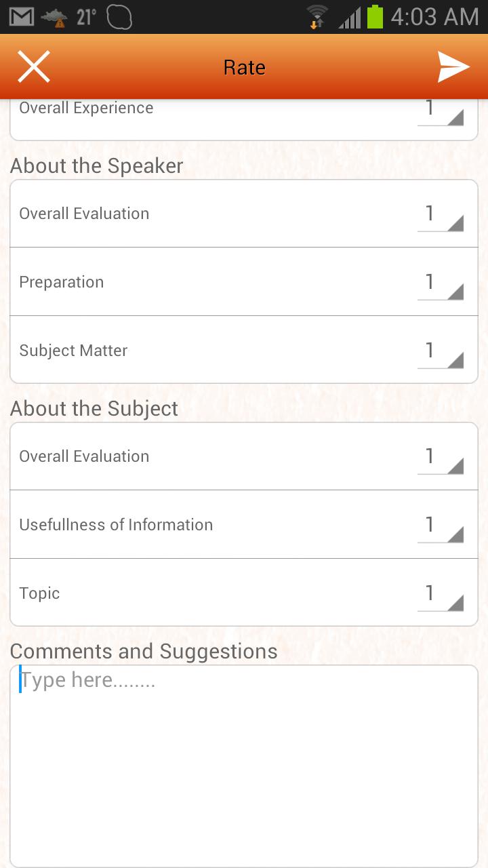Tap the Usefullness of Information label
This screenshot has height=868, width=488.
[116, 525]
